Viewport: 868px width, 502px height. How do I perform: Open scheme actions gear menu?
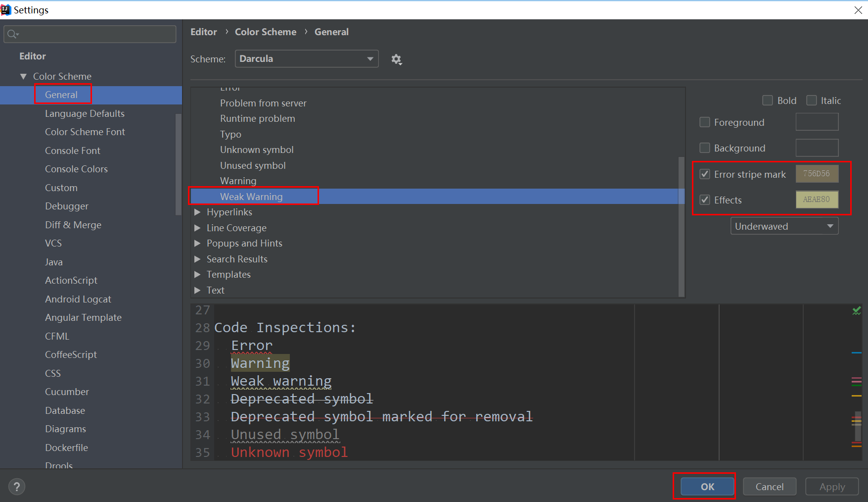396,59
